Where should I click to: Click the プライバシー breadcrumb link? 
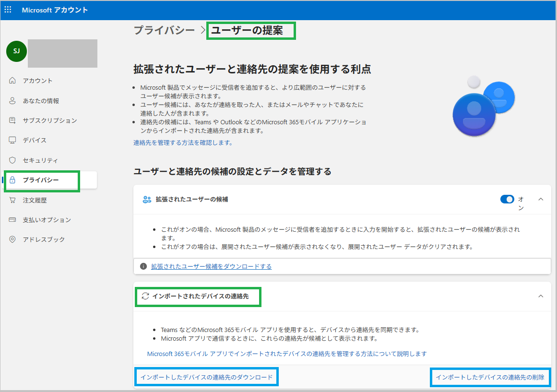pyautogui.click(x=164, y=30)
